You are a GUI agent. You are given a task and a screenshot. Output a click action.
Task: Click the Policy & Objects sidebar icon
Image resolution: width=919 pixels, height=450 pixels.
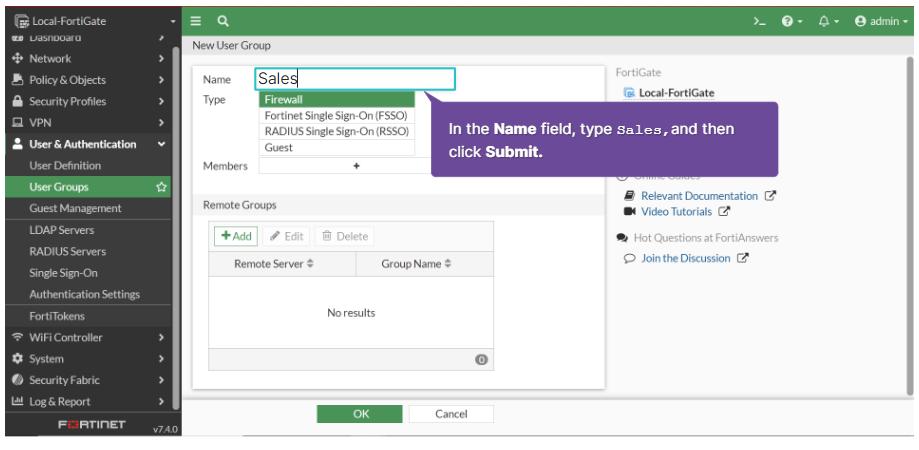tap(17, 80)
